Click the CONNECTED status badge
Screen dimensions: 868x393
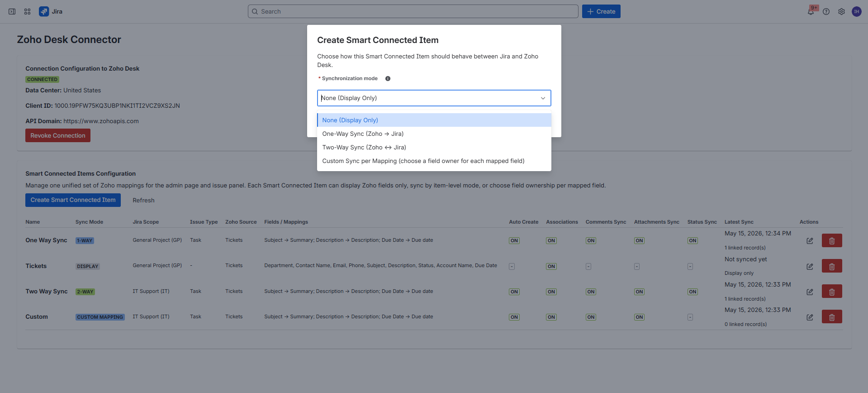[x=42, y=79]
